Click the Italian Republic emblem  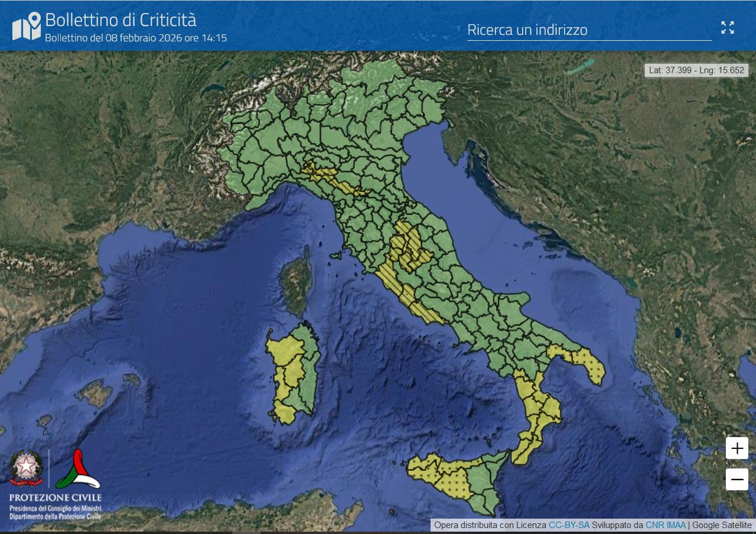25,467
